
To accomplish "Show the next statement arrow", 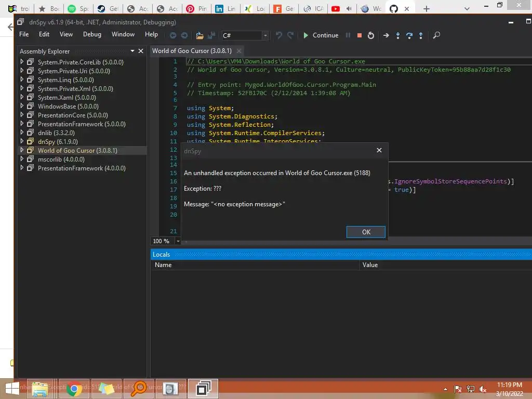I will tap(386, 35).
